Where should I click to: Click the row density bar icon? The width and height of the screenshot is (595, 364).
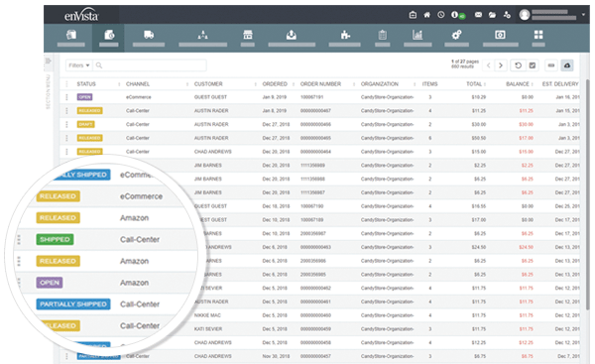551,65
